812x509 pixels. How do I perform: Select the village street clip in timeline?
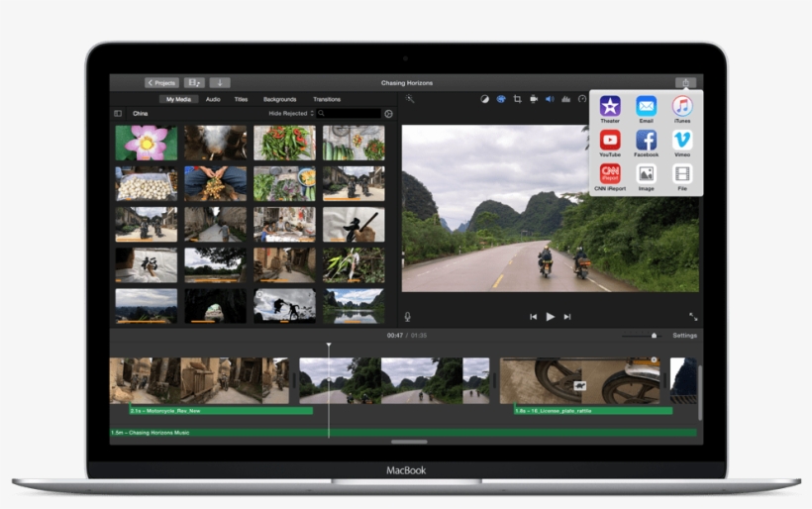(x=199, y=380)
